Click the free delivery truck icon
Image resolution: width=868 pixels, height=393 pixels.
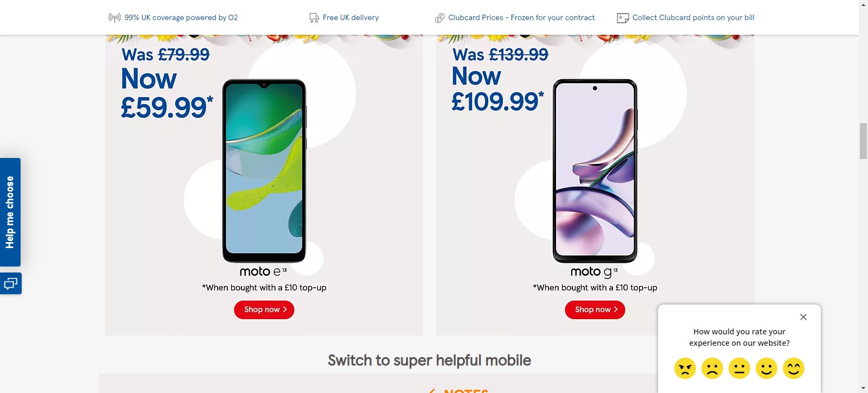tap(314, 18)
